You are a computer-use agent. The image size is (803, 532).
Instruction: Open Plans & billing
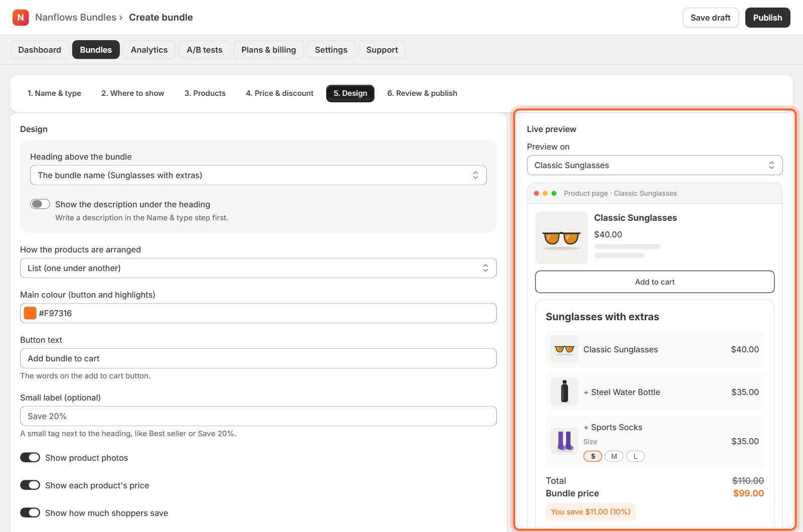(269, 50)
